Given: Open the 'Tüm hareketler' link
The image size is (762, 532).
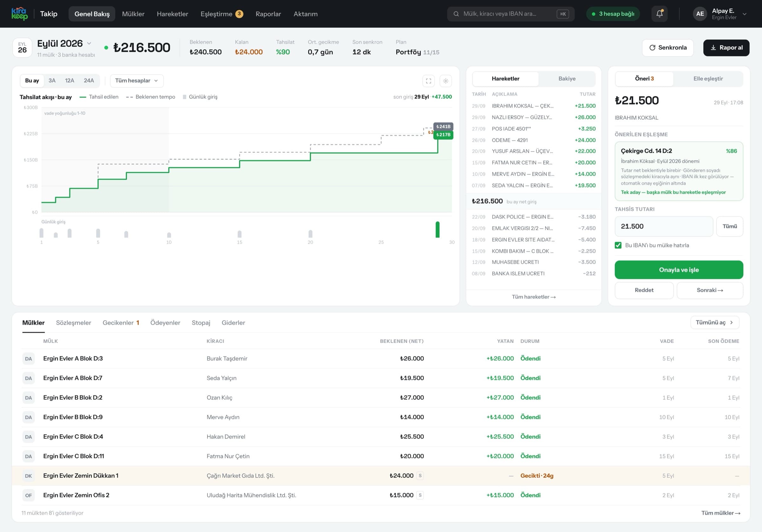Looking at the screenshot, I should click(534, 297).
